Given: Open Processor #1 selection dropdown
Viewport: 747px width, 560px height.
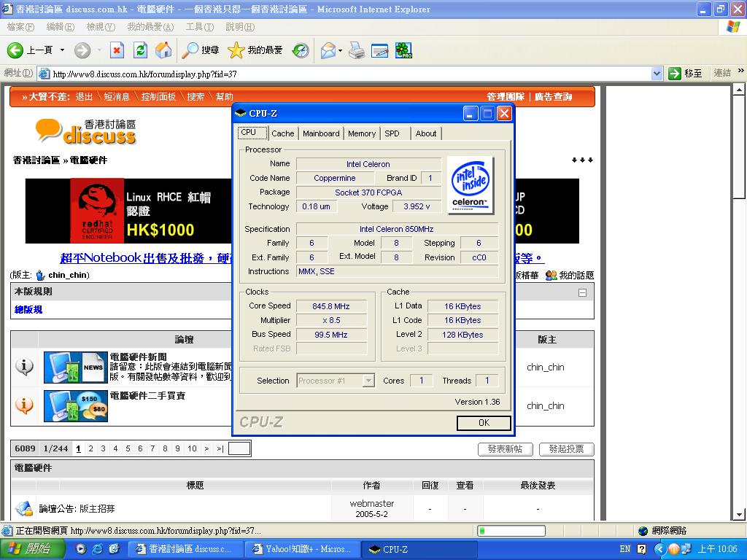Looking at the screenshot, I should [x=368, y=381].
